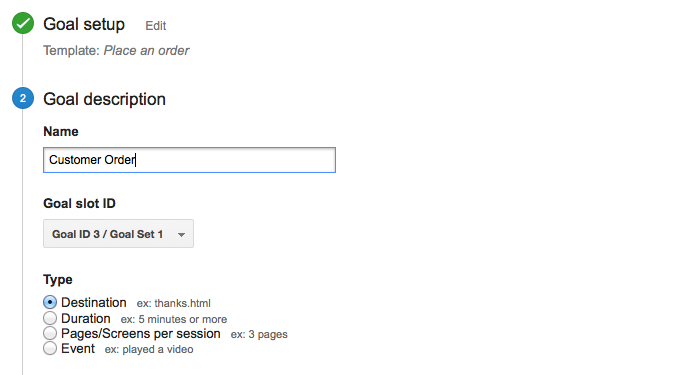Click the Duration option label

click(x=86, y=318)
